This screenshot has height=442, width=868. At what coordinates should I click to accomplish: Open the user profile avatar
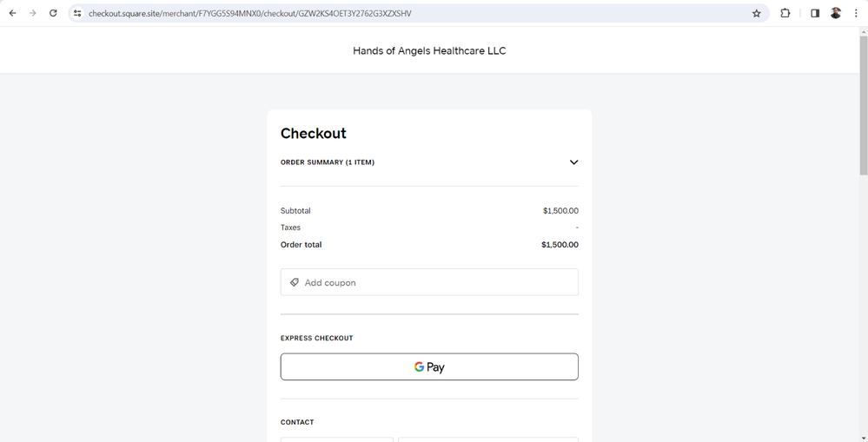(x=836, y=13)
